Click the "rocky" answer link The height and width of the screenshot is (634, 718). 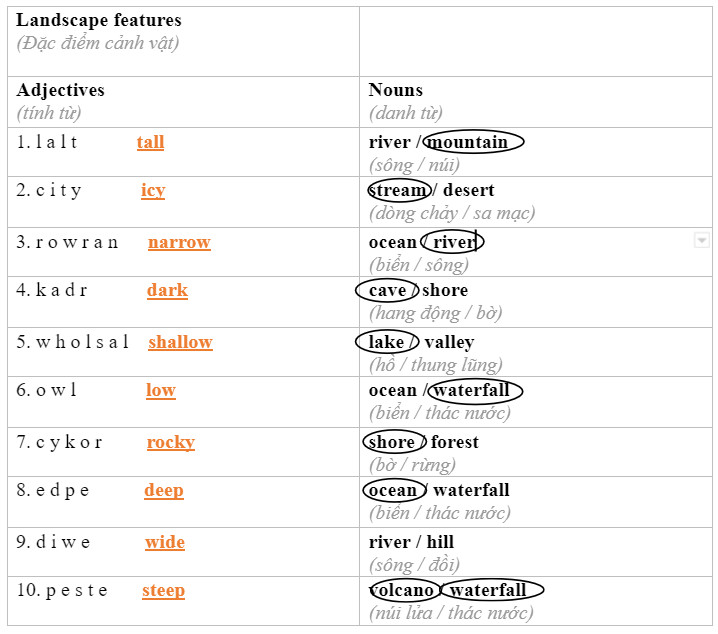click(x=170, y=442)
